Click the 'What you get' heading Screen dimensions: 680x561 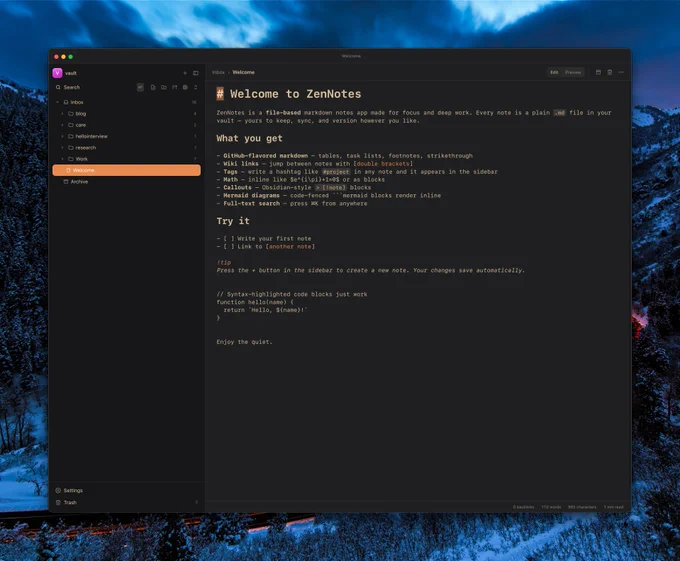pos(249,138)
